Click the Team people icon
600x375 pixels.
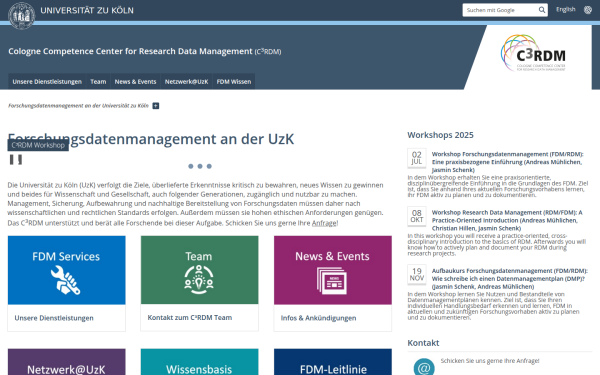(x=199, y=280)
